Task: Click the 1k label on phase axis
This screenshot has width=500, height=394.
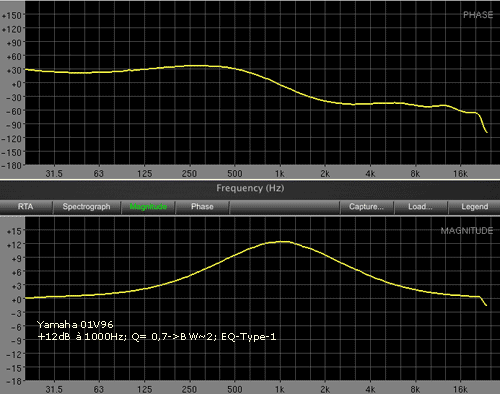Action: click(x=280, y=174)
